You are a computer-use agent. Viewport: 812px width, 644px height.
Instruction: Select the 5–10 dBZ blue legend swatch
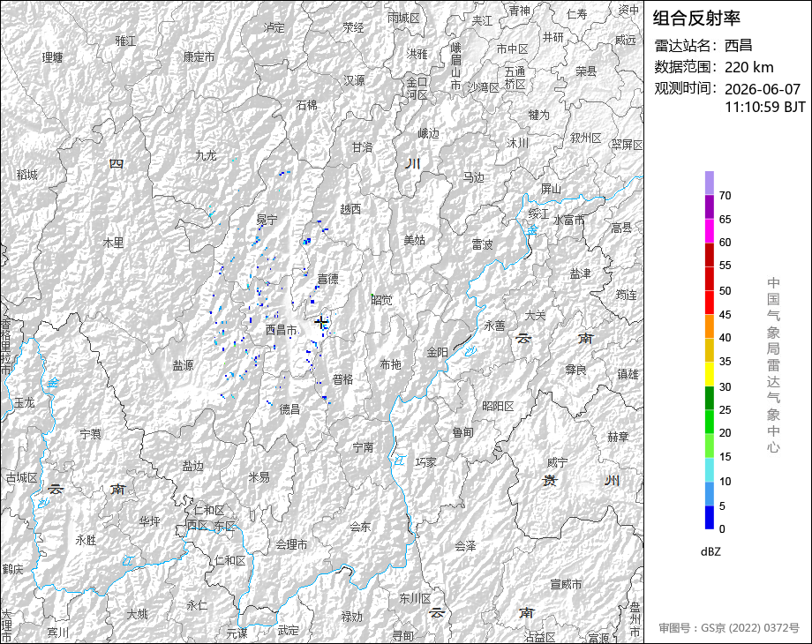pyautogui.click(x=710, y=493)
